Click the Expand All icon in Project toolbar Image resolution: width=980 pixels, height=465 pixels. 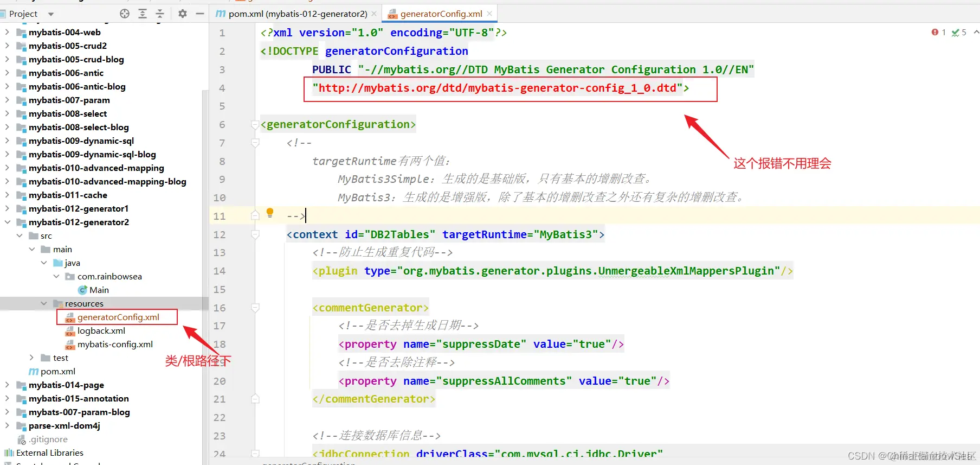click(143, 14)
